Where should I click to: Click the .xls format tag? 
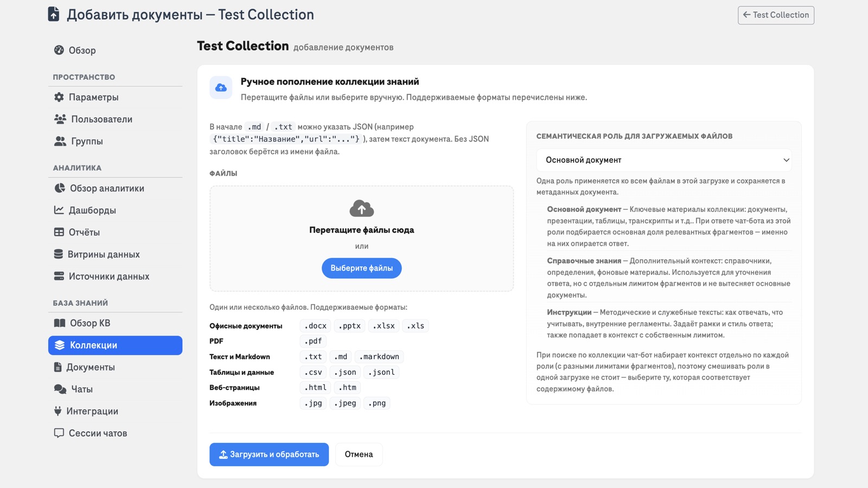tap(416, 326)
